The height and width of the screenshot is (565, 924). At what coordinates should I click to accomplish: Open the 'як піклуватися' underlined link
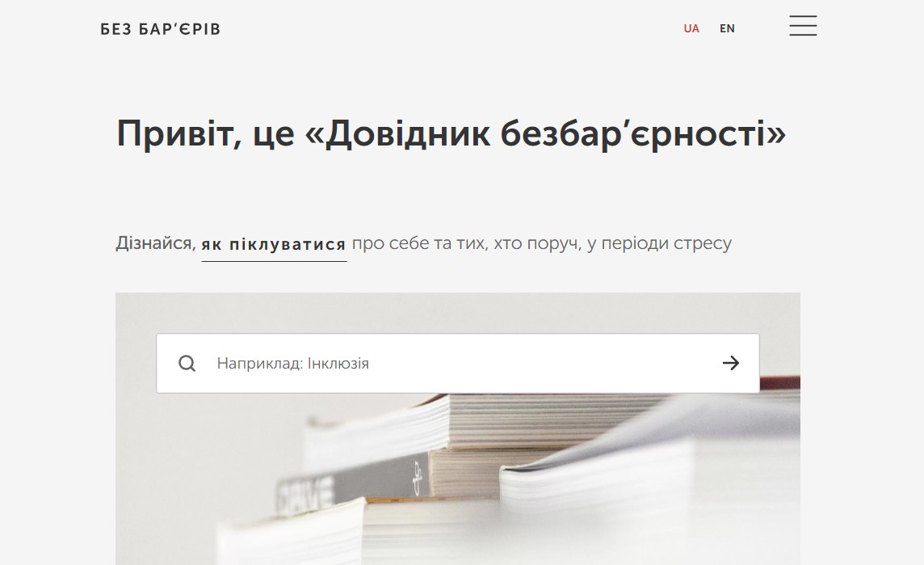point(274,244)
